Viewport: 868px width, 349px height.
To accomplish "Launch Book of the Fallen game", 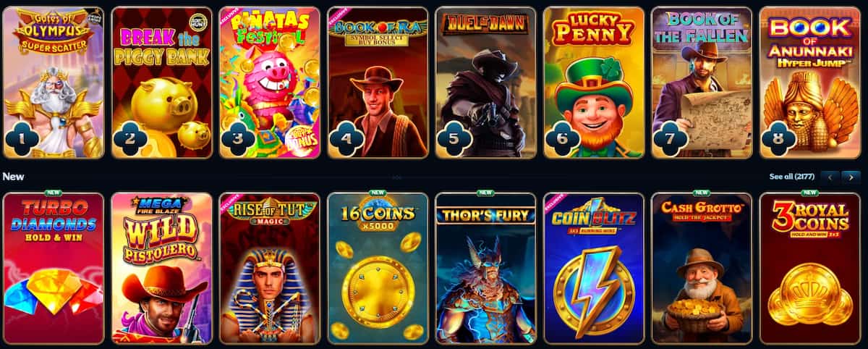I will click(x=702, y=83).
